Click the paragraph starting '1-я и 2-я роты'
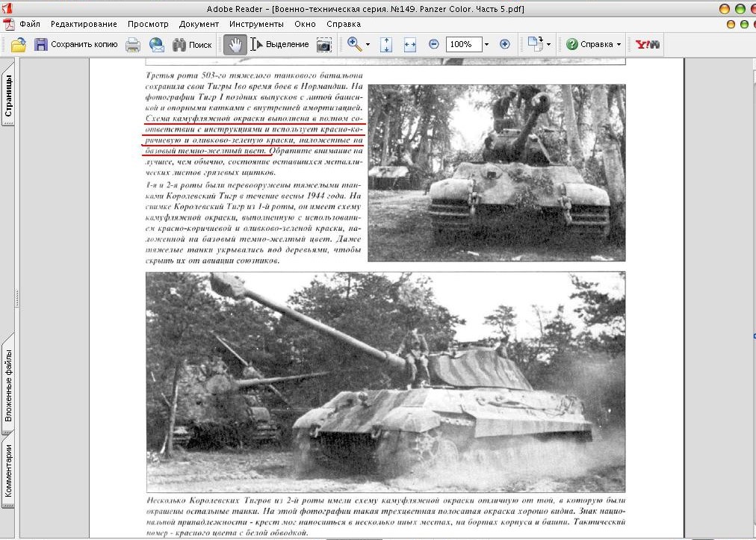 pos(253,223)
